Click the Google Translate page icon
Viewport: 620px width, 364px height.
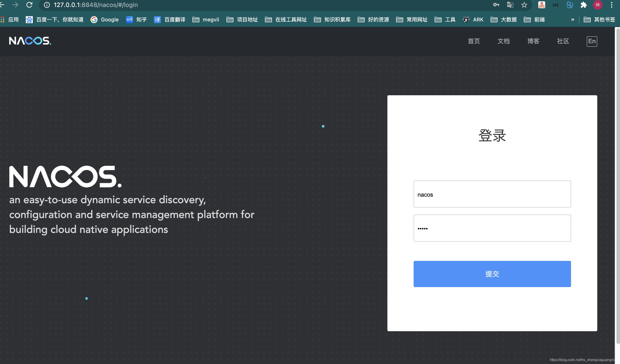tap(510, 5)
